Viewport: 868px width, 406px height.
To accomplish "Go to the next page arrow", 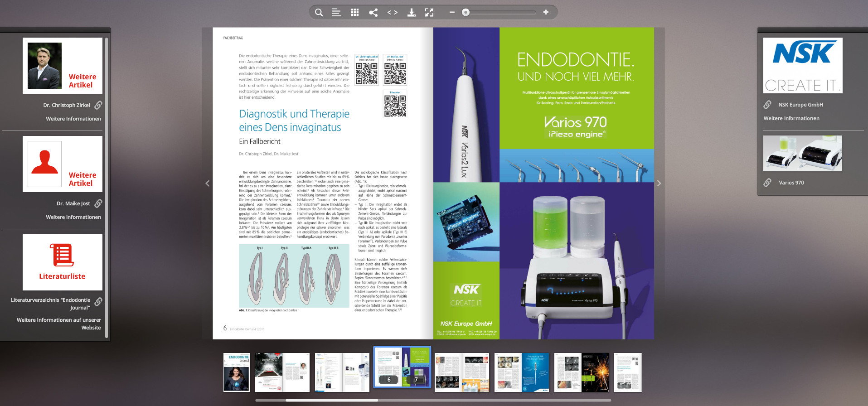I will click(x=659, y=184).
